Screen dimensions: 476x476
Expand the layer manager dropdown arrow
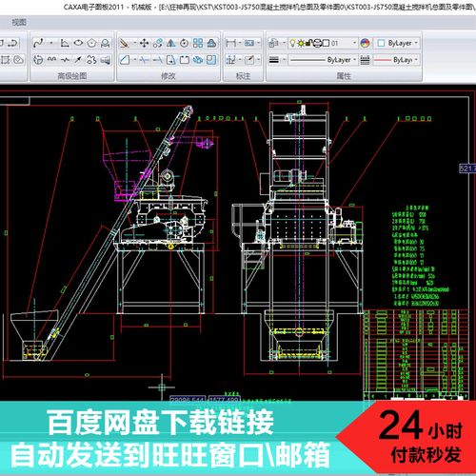[x=284, y=43]
